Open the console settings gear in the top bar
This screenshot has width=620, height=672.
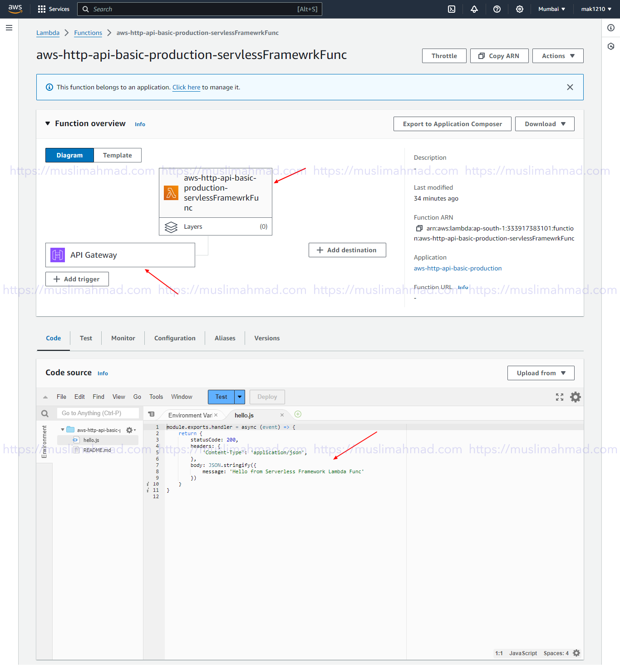pyautogui.click(x=520, y=9)
